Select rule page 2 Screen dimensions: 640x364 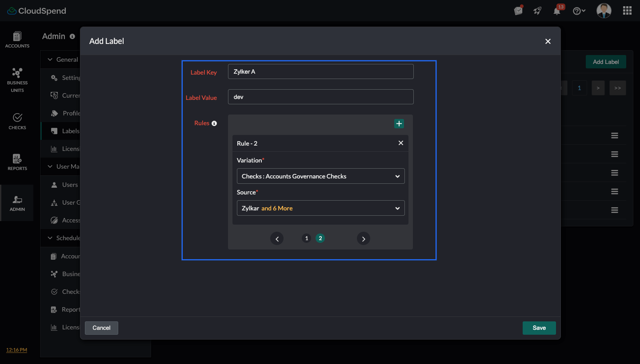[x=320, y=238]
